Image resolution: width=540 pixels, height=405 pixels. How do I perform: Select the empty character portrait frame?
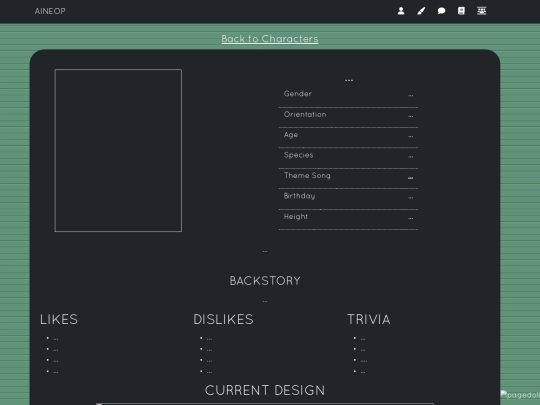coord(118,150)
